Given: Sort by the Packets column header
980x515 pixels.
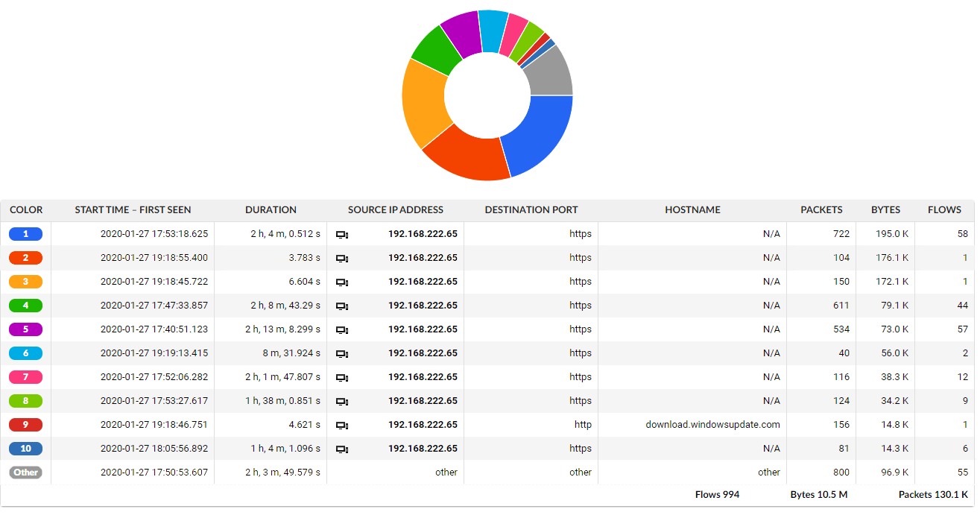Looking at the screenshot, I should (x=821, y=210).
